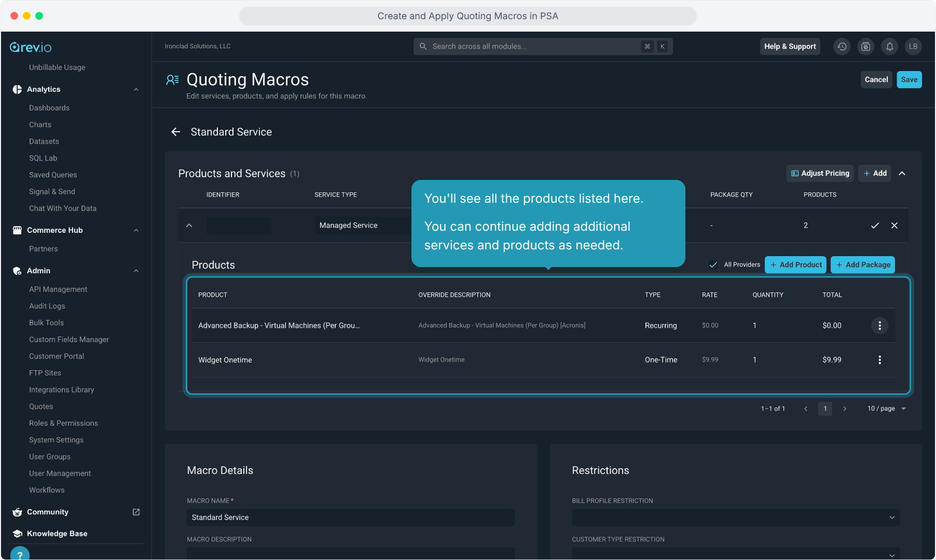Collapse the Admin sidebar section
The image size is (936, 560).
point(136,271)
